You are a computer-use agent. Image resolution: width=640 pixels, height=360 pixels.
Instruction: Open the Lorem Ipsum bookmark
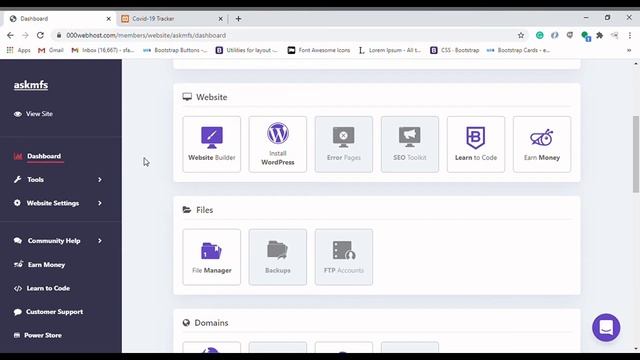coord(390,50)
